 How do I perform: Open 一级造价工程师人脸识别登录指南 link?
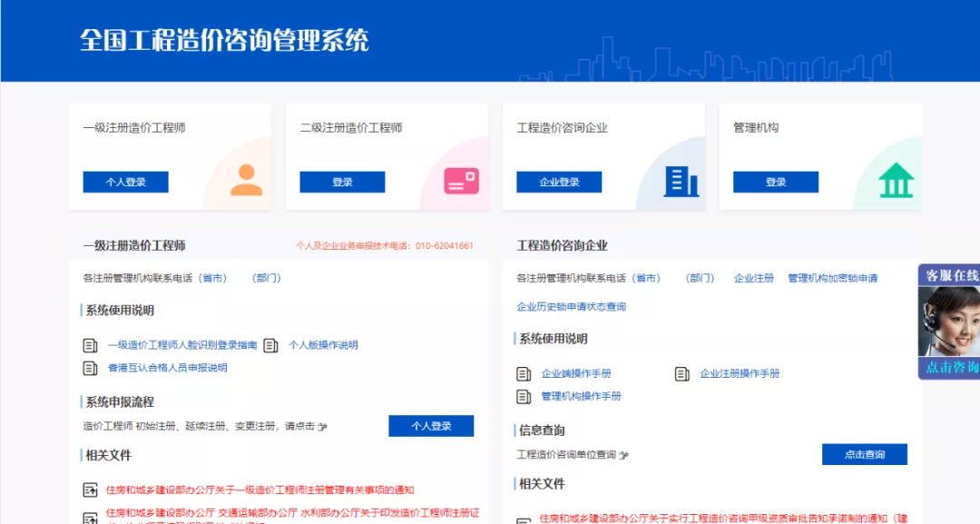click(x=181, y=345)
